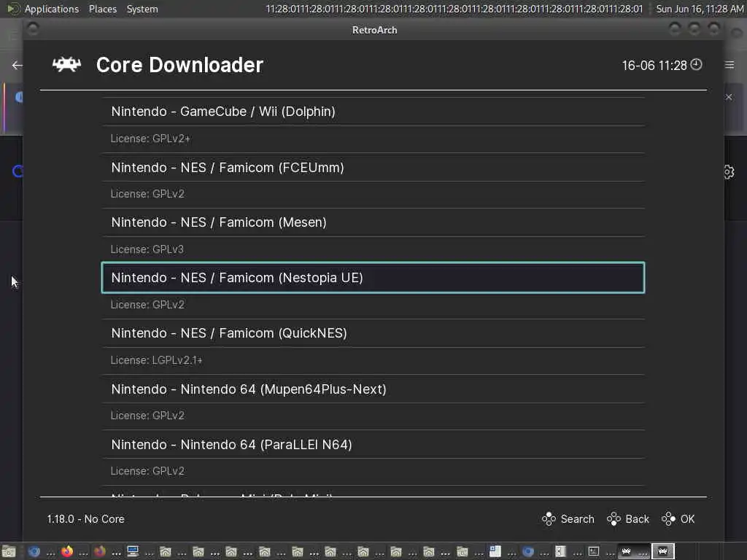Click the OK label in the footer
The image size is (747, 560).
pos(687,519)
